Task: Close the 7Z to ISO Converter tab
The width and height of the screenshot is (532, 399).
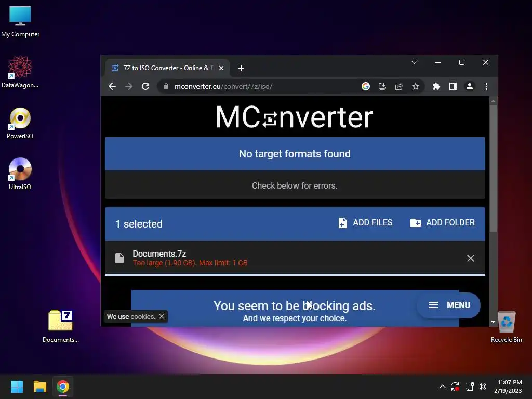Action: [221, 68]
